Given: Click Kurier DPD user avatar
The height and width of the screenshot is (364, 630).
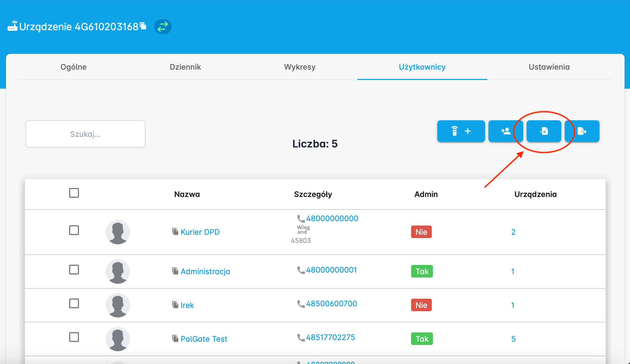Looking at the screenshot, I should click(x=118, y=232).
